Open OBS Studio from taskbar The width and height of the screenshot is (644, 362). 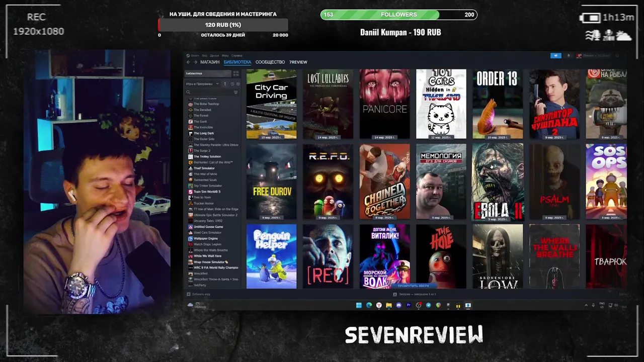[x=419, y=305]
